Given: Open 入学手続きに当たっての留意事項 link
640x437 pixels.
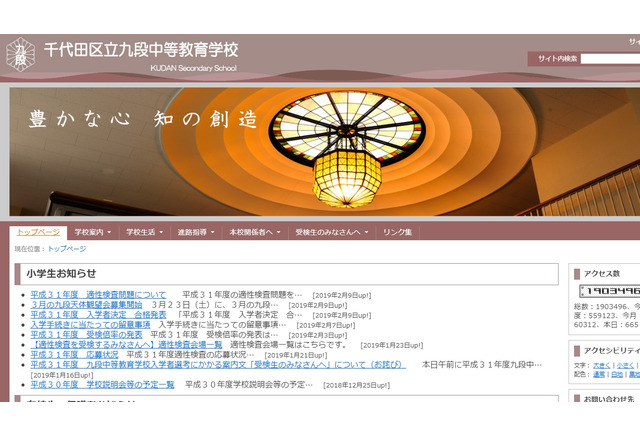Looking at the screenshot, I should click(x=90, y=325).
